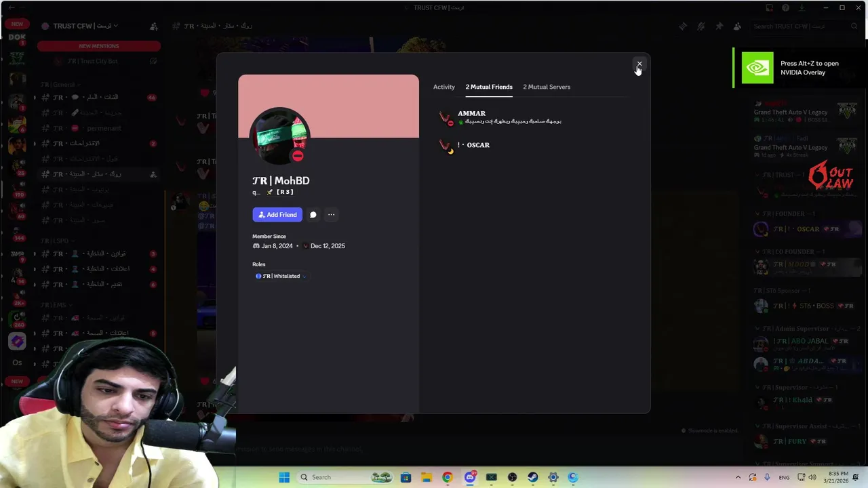This screenshot has width=868, height=488.
Task: Click the Dec 12, 2025 server join date
Action: pyautogui.click(x=328, y=246)
